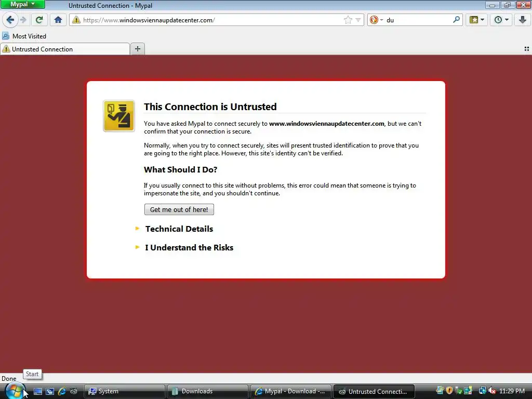Bookmark this page with the star icon
532x399 pixels.
tap(348, 20)
